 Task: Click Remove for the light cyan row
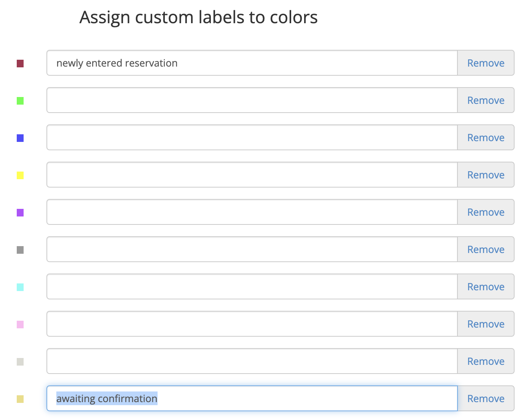pyautogui.click(x=486, y=287)
